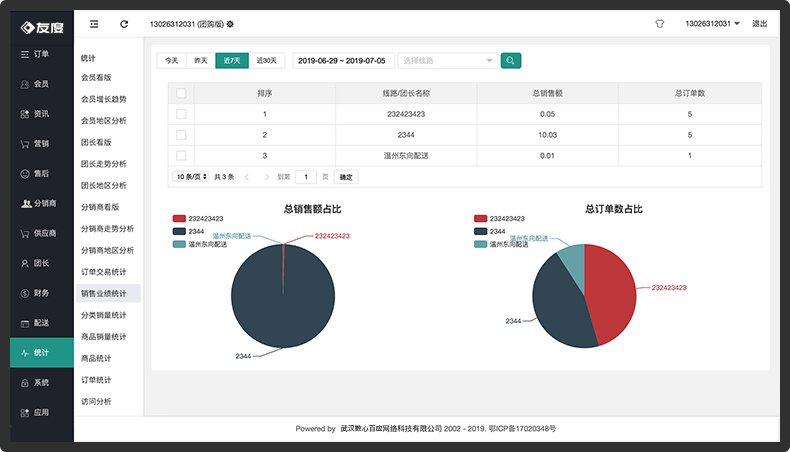
Task: Expand the 13026312031 account dropdown
Action: tap(712, 24)
